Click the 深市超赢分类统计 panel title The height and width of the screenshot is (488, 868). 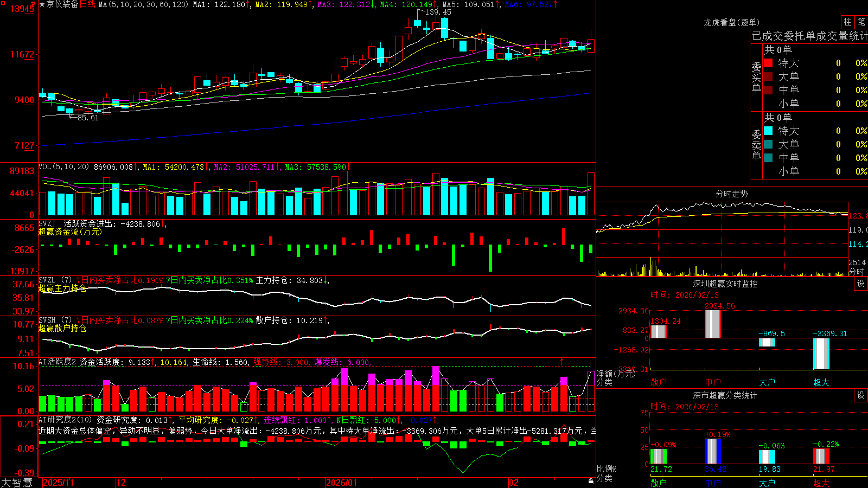point(725,395)
